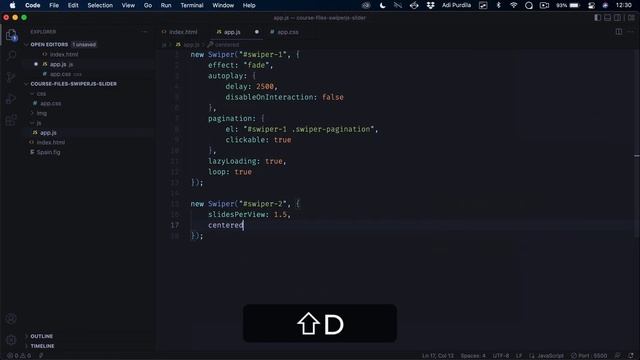Switch to the index.html editor tab
Screen dimensions: 640x360
183,32
